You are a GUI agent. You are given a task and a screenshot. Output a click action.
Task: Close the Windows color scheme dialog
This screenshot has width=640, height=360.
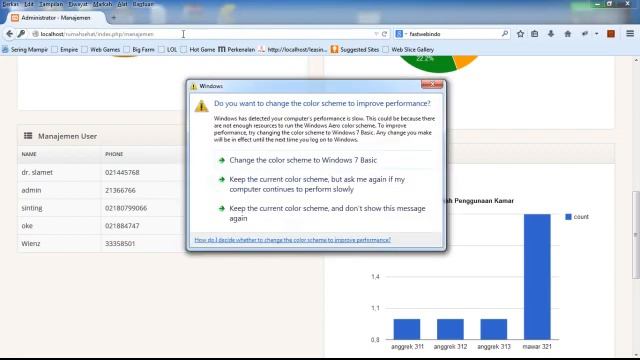click(x=431, y=84)
